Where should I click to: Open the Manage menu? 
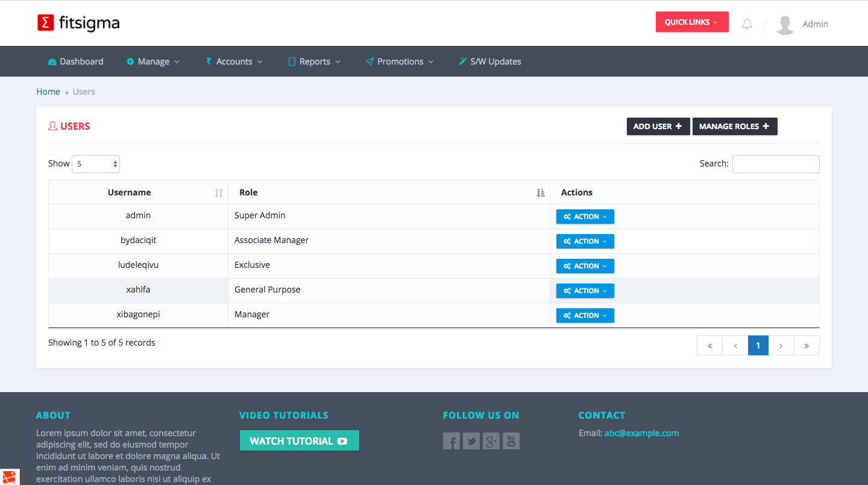pyautogui.click(x=153, y=62)
